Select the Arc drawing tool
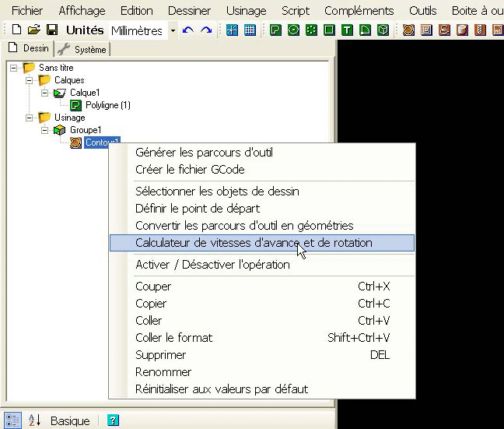The height and width of the screenshot is (429, 504). pos(365,30)
